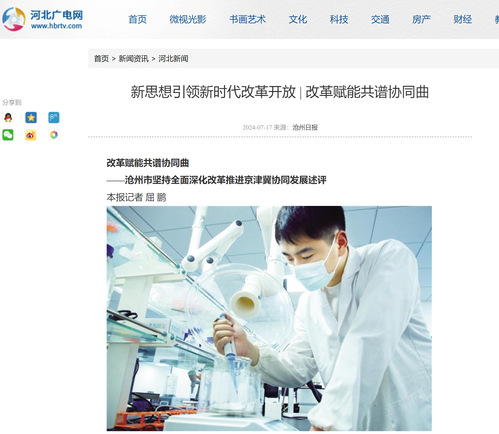Share article to Sina Weibo icon

[31, 135]
